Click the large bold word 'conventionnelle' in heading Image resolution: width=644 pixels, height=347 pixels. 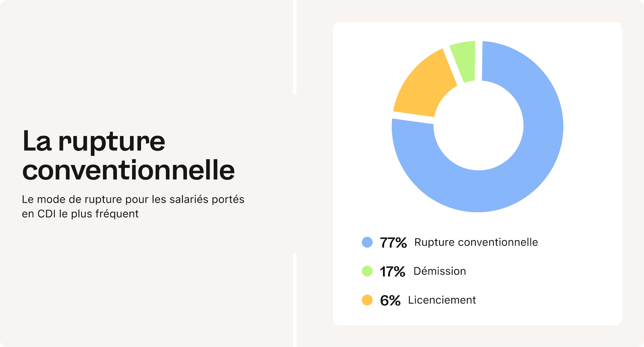[x=128, y=170]
